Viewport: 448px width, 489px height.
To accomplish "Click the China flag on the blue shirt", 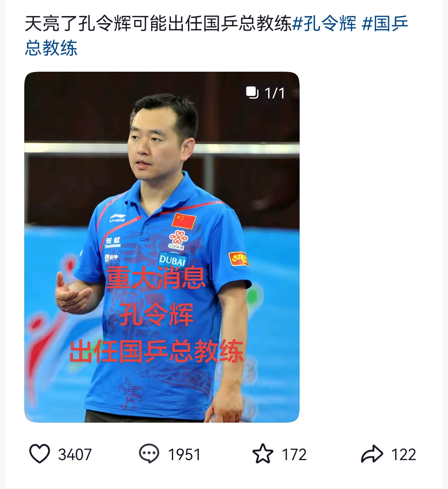I will 184,221.
